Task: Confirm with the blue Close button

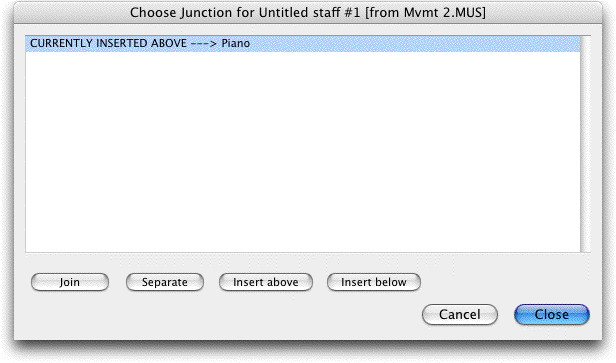Action: click(x=552, y=314)
